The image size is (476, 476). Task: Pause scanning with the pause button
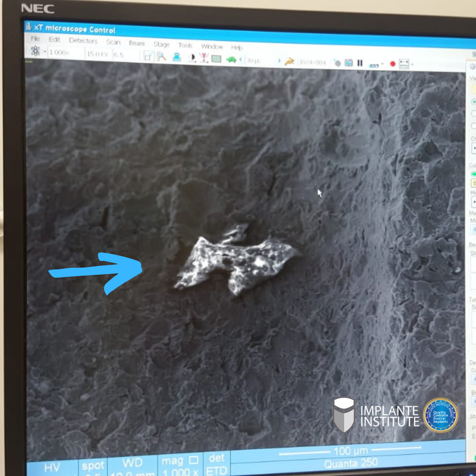pyautogui.click(x=360, y=63)
